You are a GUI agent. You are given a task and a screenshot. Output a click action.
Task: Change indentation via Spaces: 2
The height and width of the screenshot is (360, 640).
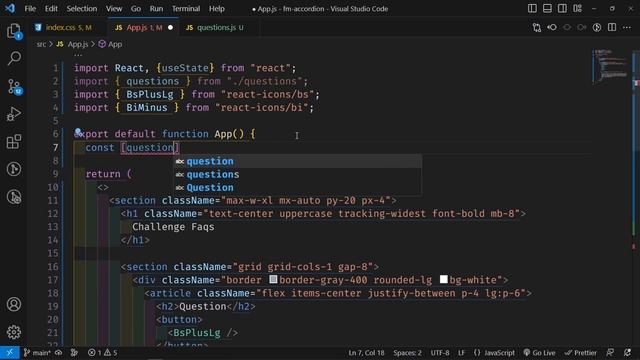tap(407, 353)
